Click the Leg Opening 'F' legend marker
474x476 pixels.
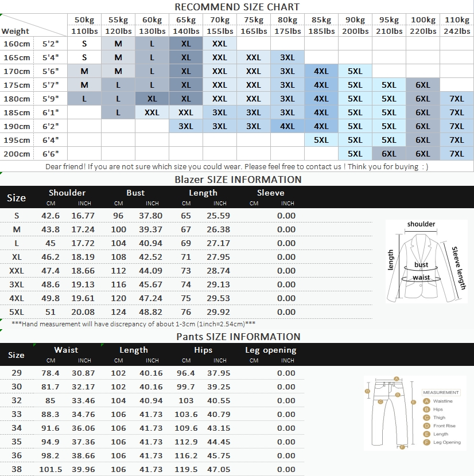pyautogui.click(x=426, y=442)
